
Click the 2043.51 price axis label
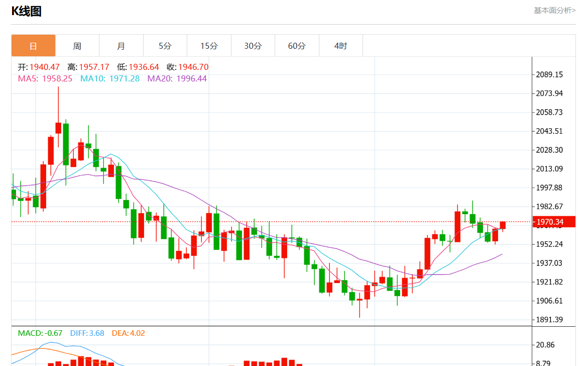tap(549, 131)
